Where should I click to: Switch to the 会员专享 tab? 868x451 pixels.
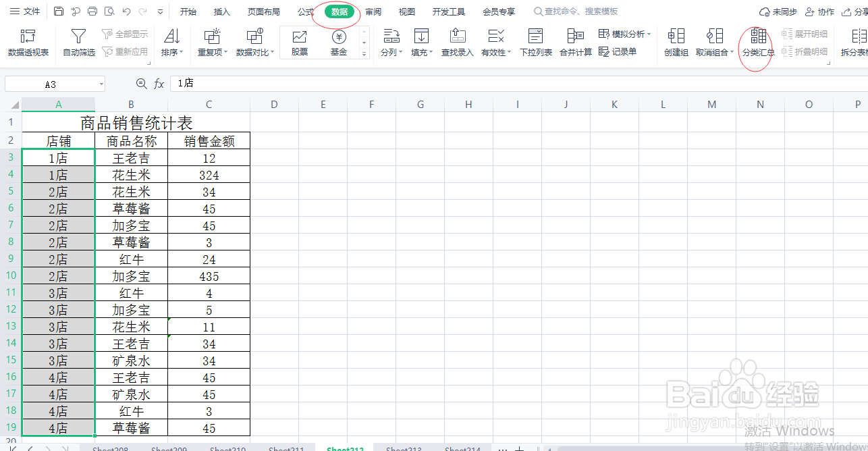(x=499, y=12)
